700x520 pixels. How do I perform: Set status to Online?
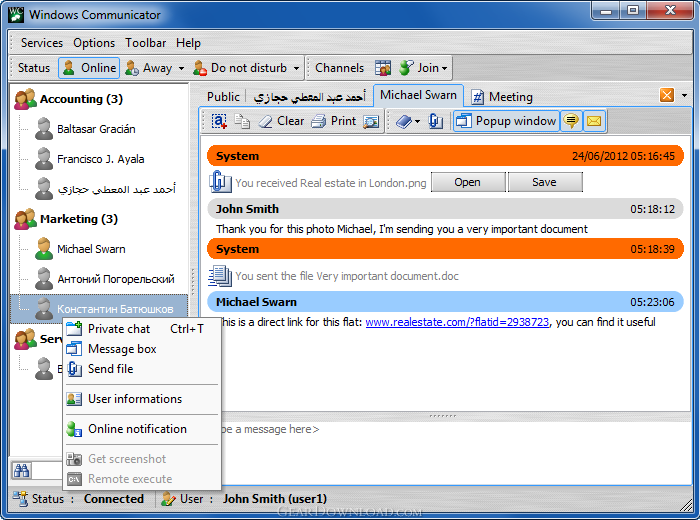coord(88,68)
